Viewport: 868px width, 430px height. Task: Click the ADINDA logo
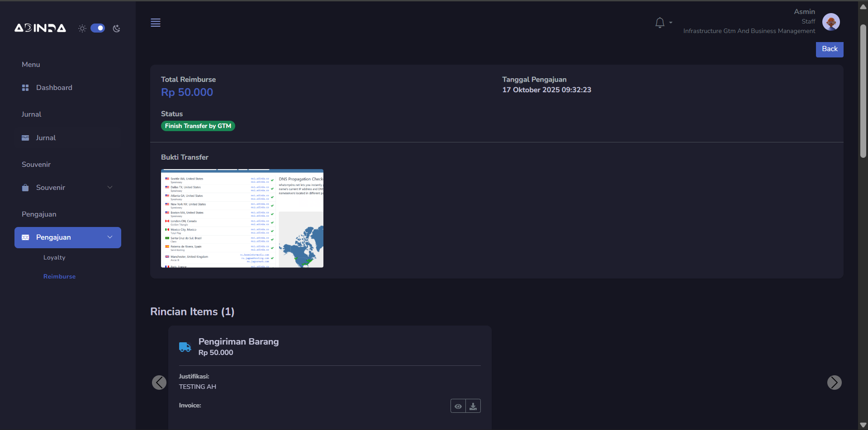(40, 28)
